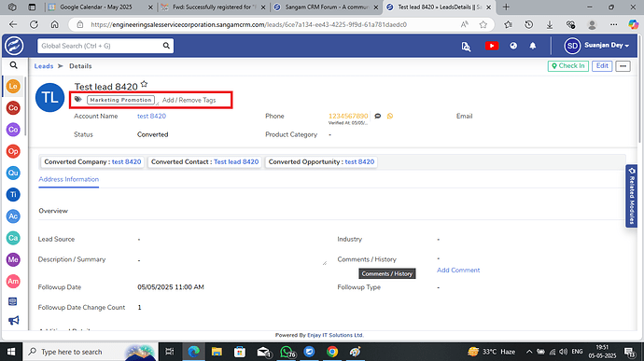Image resolution: width=644 pixels, height=361 pixels.
Task: Switch to Fwd: Successfully registered tab
Action: (214, 7)
